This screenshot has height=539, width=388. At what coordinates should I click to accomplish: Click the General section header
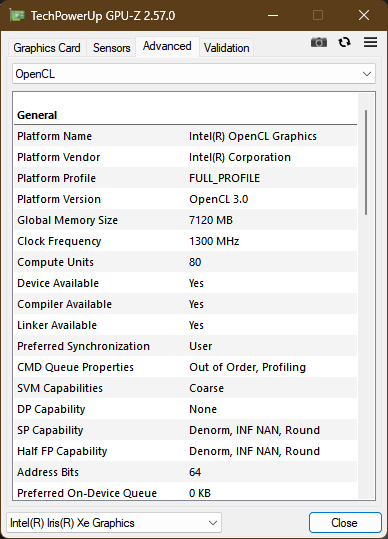(x=37, y=115)
